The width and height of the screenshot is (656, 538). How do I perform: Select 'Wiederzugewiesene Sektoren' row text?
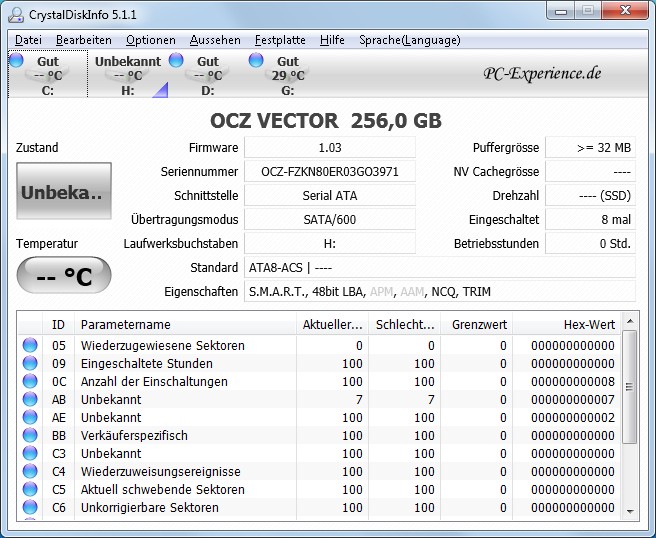click(x=162, y=346)
